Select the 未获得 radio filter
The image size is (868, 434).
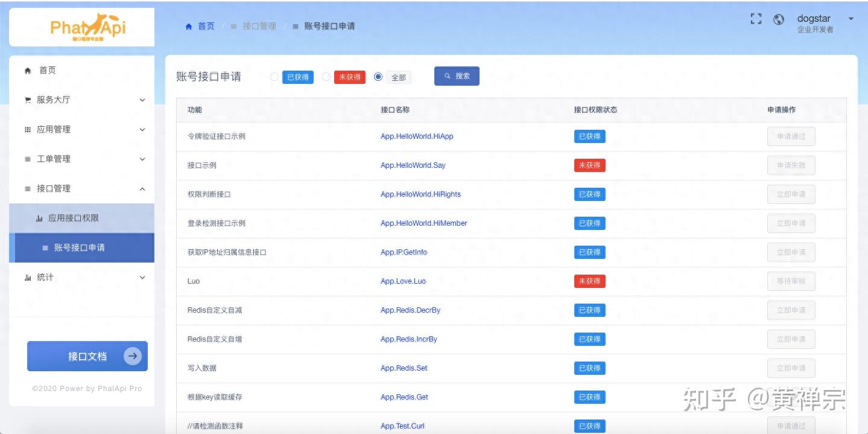326,77
